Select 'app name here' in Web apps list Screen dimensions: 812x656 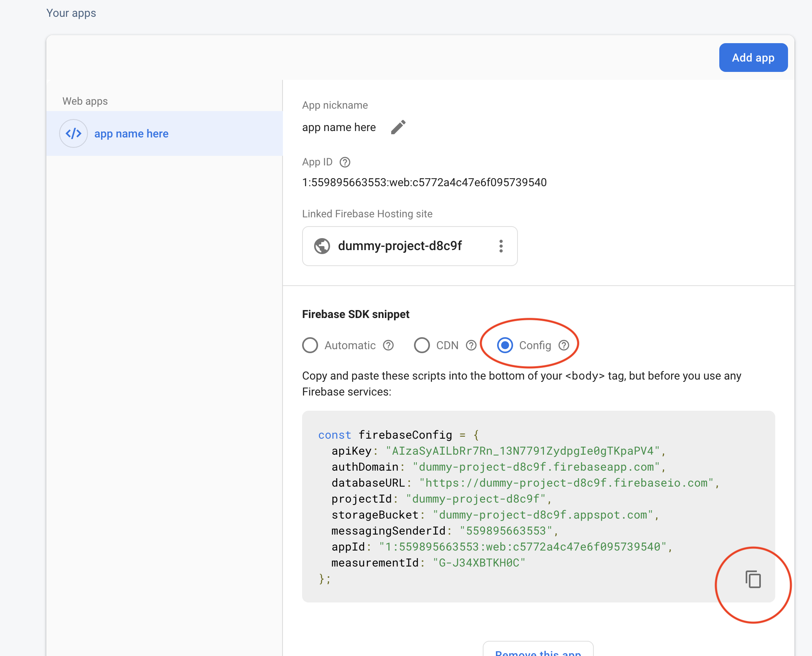131,134
